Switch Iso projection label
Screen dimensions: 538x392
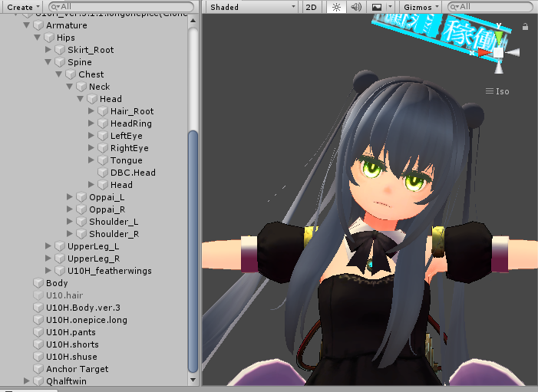497,91
